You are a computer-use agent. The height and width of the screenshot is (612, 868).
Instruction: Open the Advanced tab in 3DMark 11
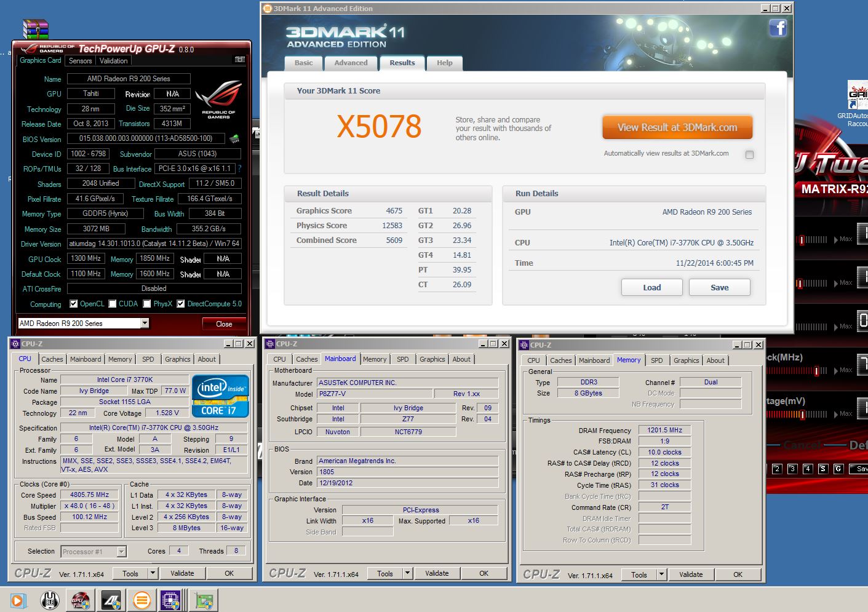351,63
